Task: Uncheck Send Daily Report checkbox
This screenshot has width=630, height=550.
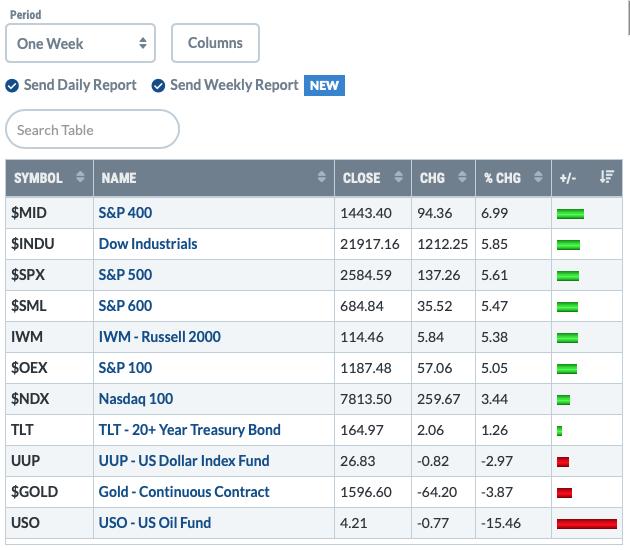Action: [x=12, y=86]
